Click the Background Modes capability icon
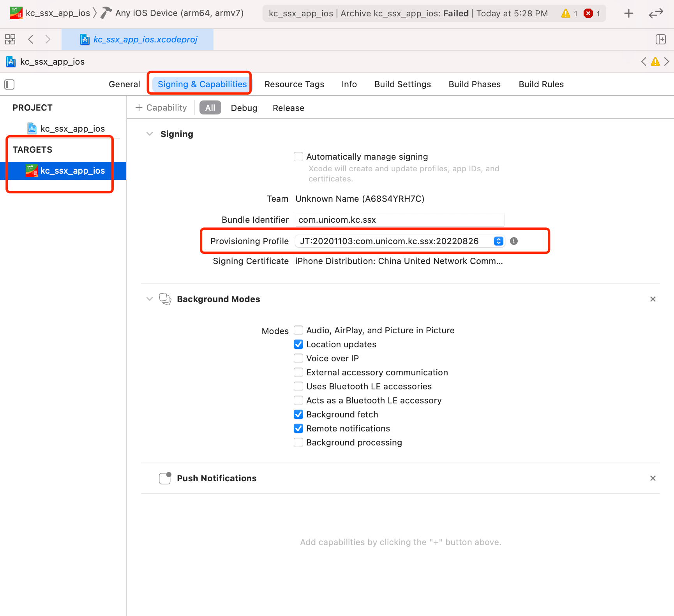Image resolution: width=674 pixels, height=616 pixels. 165,299
